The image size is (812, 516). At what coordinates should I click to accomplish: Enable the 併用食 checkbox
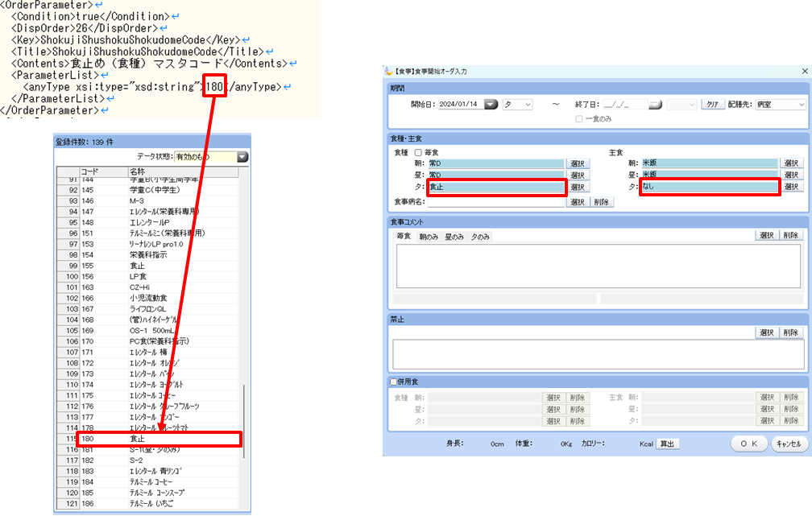pyautogui.click(x=394, y=382)
